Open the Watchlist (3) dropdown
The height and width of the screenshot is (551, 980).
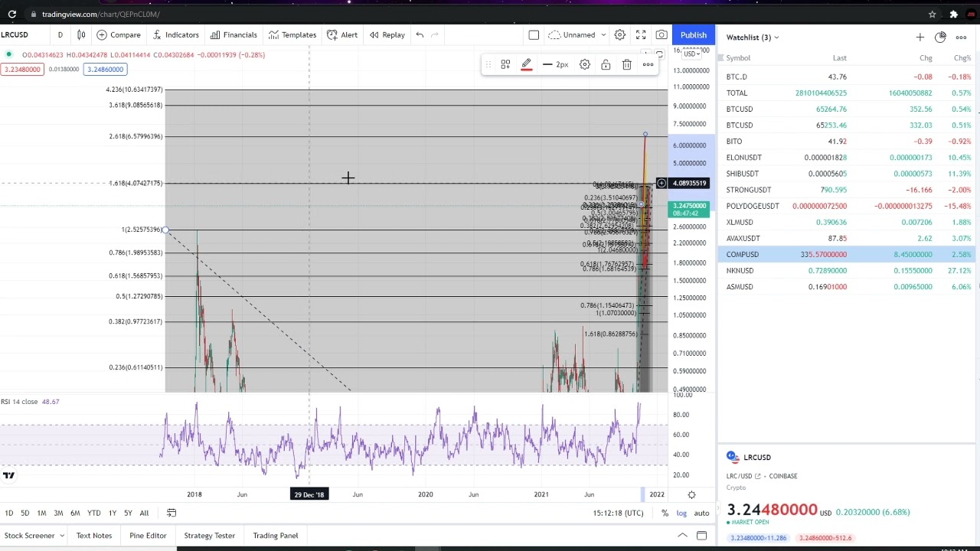[x=752, y=37]
